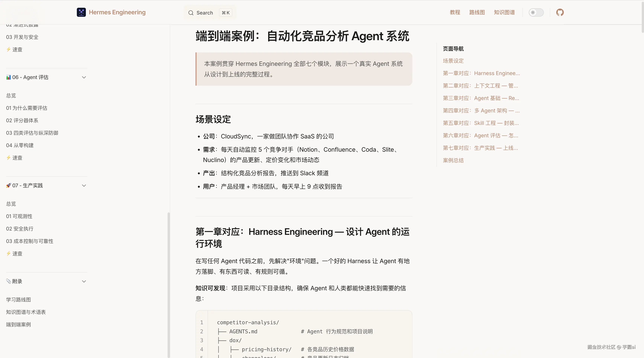Jump to 场景设定 in page navigation
The image size is (644, 358).
pyautogui.click(x=453, y=61)
